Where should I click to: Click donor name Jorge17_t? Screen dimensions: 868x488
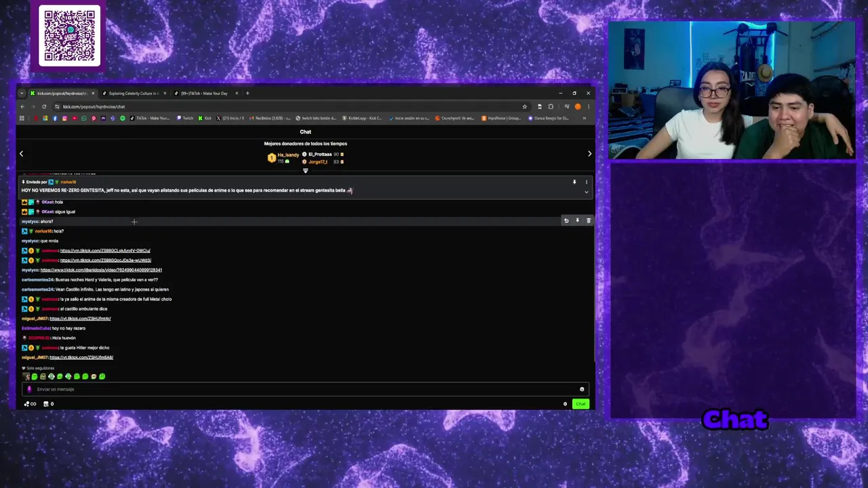[x=318, y=162]
